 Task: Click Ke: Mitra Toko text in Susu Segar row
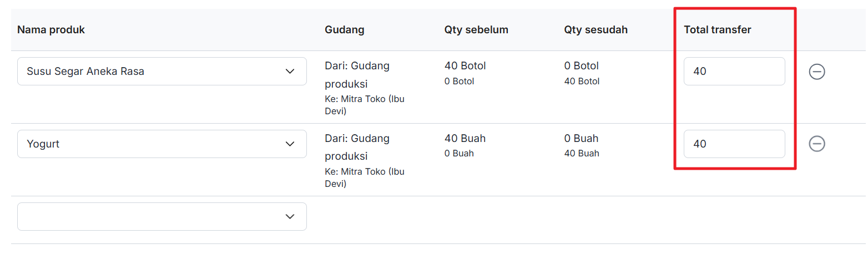(364, 105)
